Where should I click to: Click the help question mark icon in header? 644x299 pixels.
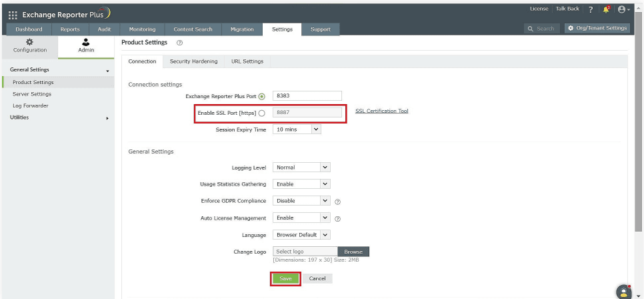591,9
